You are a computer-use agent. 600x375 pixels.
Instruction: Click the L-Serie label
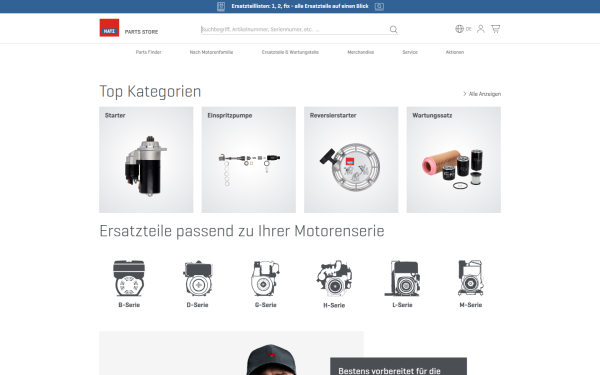click(x=402, y=305)
